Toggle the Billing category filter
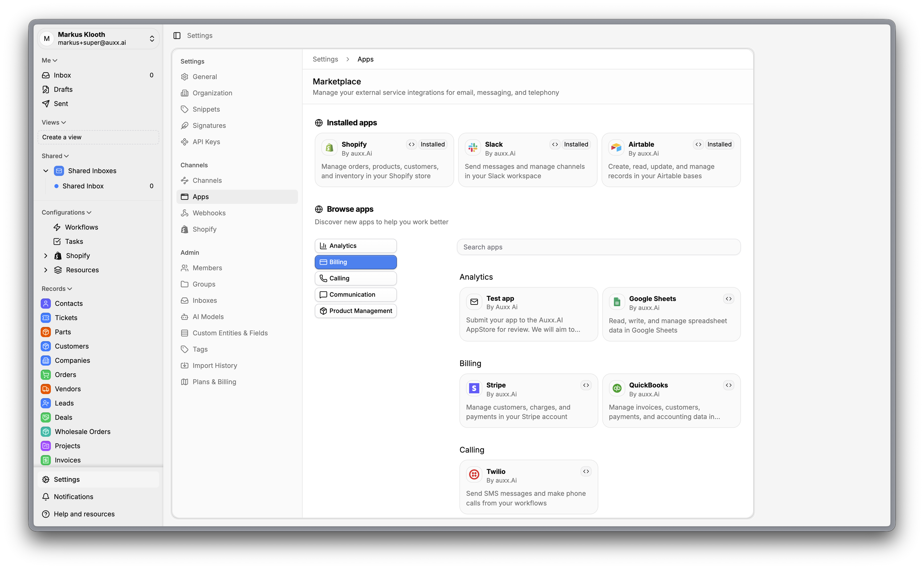This screenshot has width=924, height=569. tap(356, 262)
